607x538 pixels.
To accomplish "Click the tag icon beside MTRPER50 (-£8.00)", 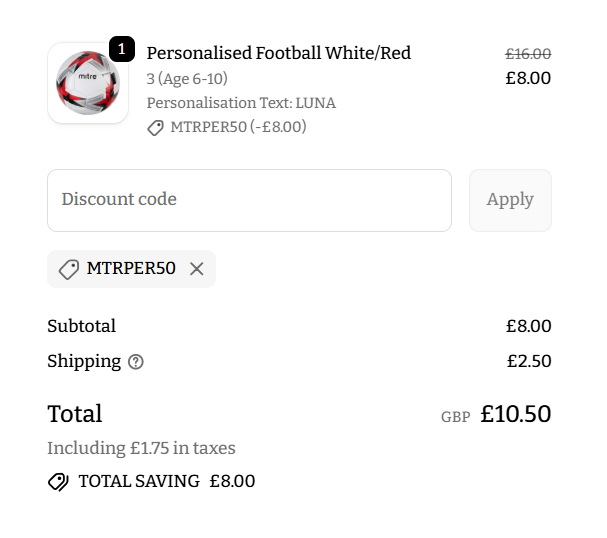I will [156, 128].
